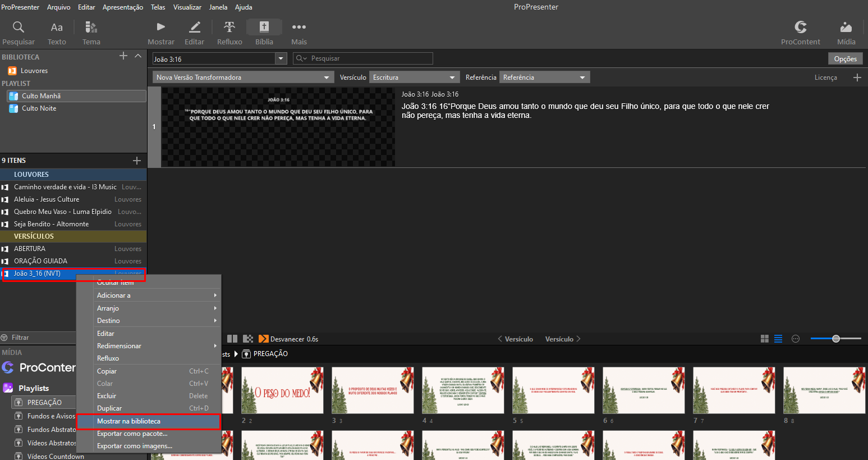Open the ProContent toolbar icon
The height and width of the screenshot is (460, 868).
pyautogui.click(x=801, y=27)
